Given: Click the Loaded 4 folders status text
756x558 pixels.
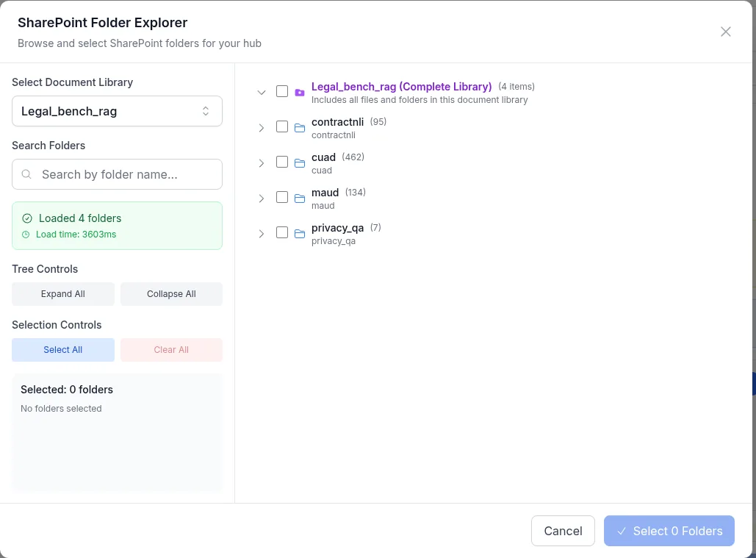Looking at the screenshot, I should (x=80, y=218).
